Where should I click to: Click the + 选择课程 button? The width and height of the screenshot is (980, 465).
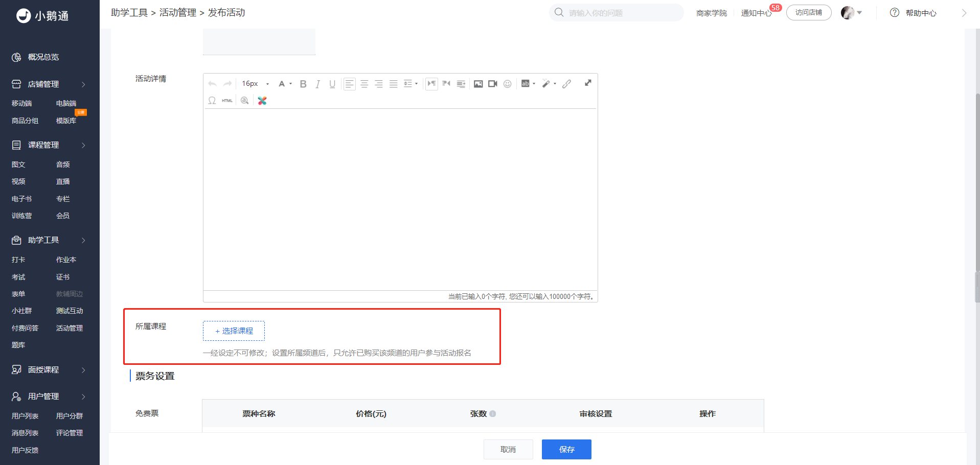pyautogui.click(x=234, y=331)
